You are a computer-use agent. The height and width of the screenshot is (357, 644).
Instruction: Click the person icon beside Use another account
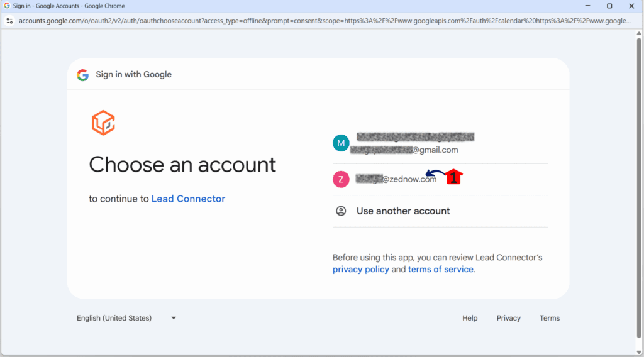coord(341,211)
